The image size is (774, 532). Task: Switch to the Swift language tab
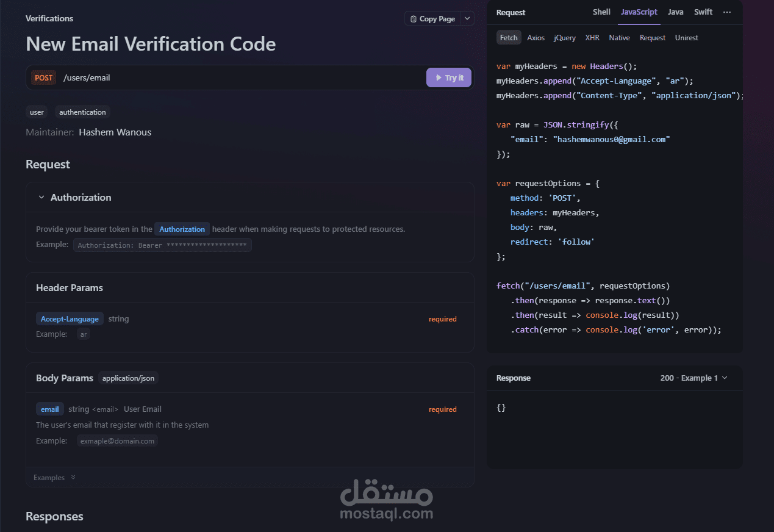703,12
